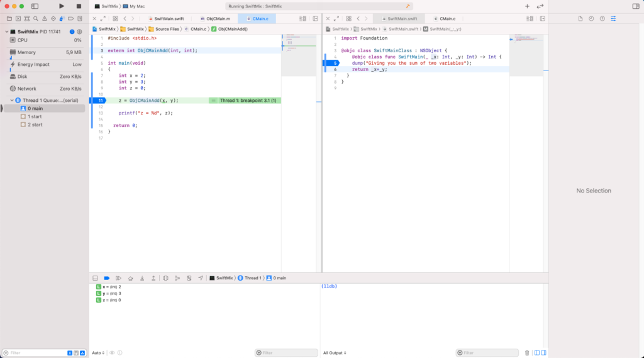Screen dimensions: 644x358
Task: Open the Auto variables scope dropdown
Action: click(98, 353)
